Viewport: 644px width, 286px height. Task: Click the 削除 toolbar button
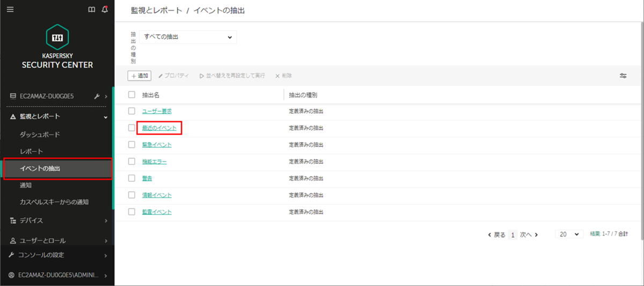[283, 76]
